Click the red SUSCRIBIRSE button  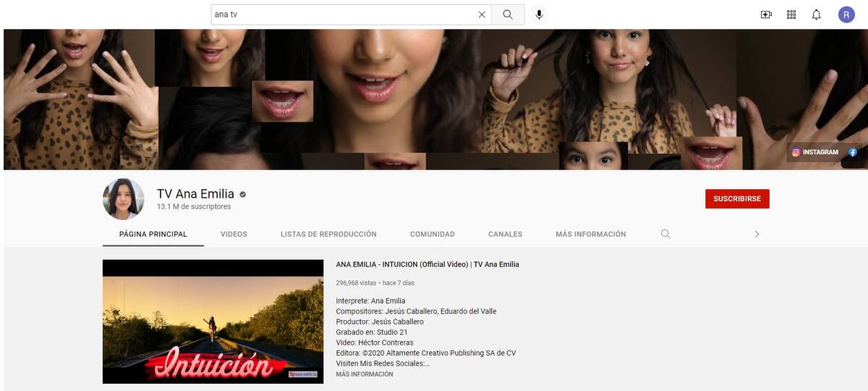(737, 199)
